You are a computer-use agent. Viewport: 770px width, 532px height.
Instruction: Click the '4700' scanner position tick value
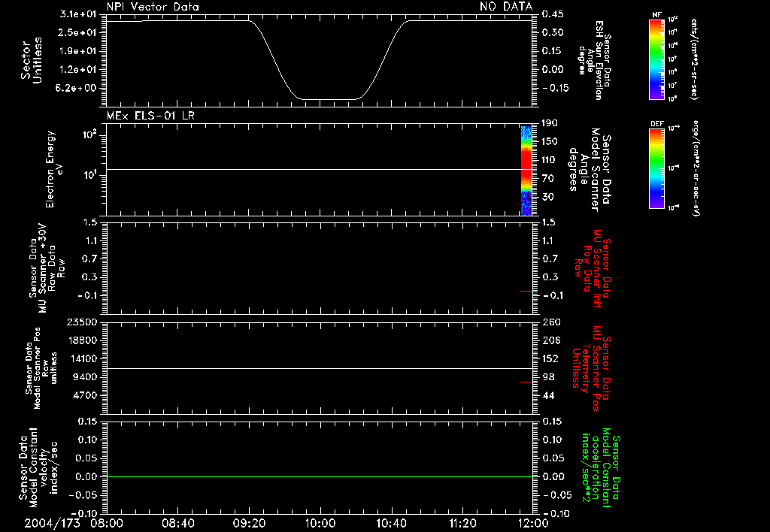click(85, 395)
